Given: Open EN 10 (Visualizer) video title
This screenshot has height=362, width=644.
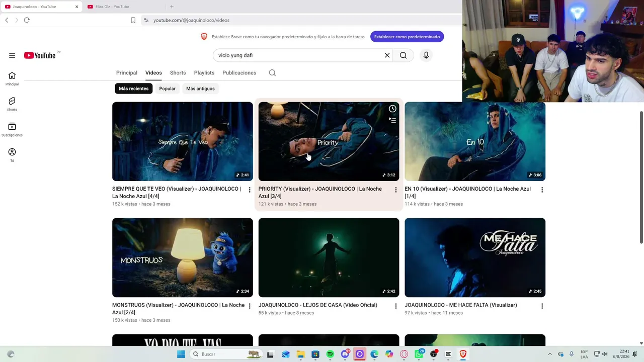Looking at the screenshot, I should tap(467, 193).
